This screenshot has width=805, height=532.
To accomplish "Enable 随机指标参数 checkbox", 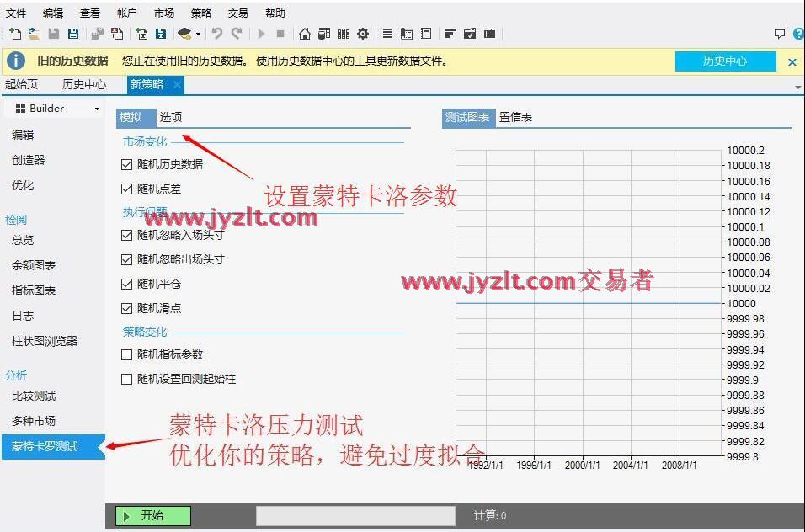I will (x=126, y=355).
